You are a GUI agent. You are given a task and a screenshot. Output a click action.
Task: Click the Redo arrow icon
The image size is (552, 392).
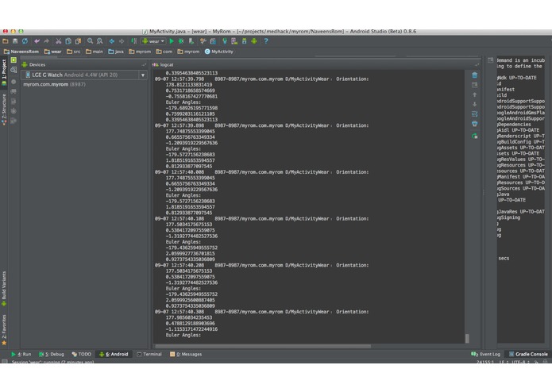[x=46, y=41]
